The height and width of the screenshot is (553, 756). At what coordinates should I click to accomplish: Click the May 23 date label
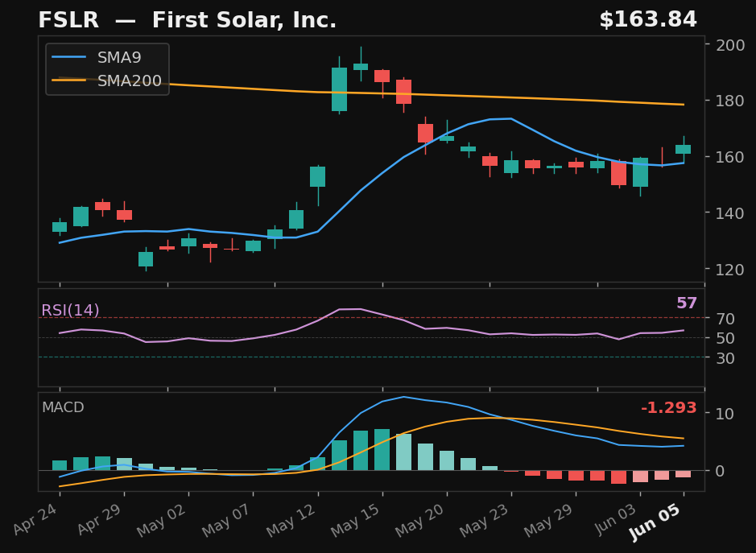(x=485, y=520)
